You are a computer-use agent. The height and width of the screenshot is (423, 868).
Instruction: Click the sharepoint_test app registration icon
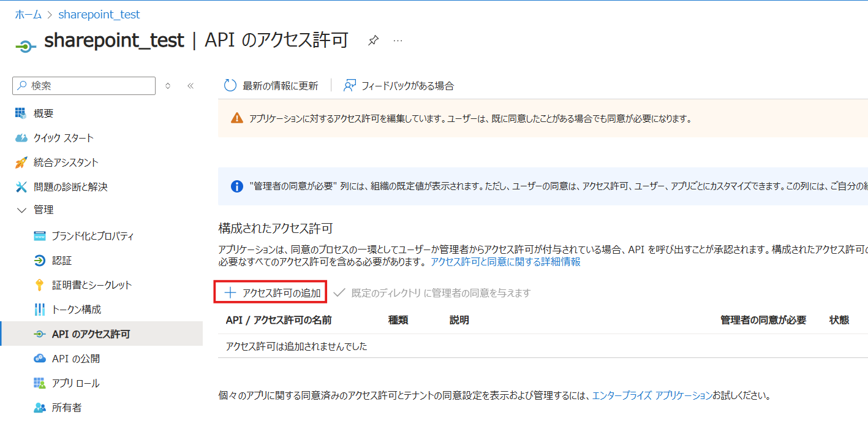(x=25, y=46)
